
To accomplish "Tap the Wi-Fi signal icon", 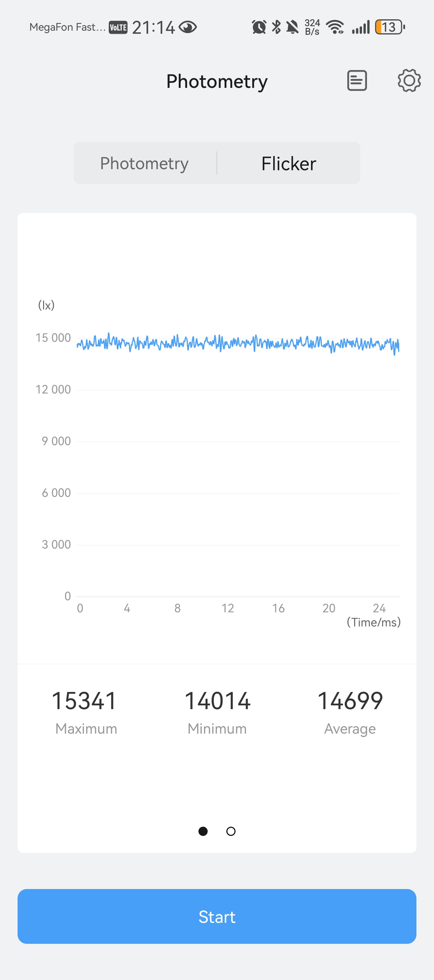I will pyautogui.click(x=335, y=27).
